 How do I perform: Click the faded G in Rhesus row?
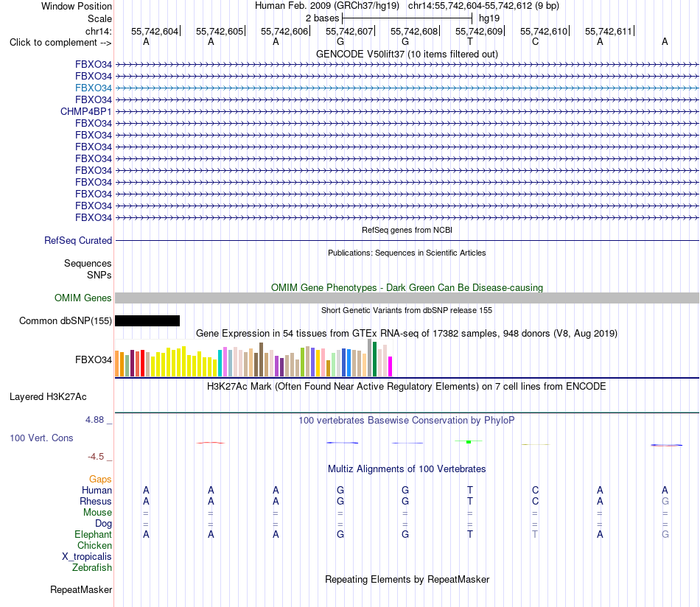665,501
